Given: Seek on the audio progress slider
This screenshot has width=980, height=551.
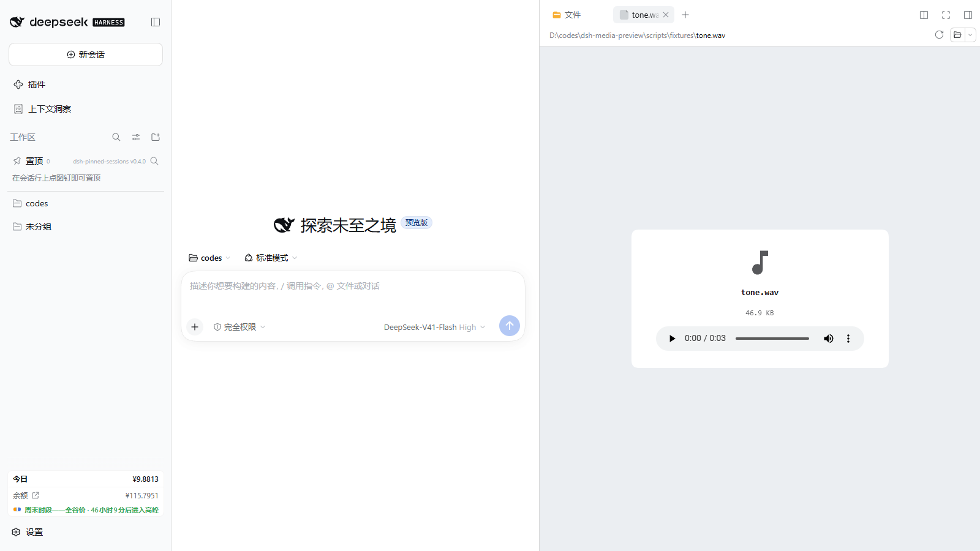Looking at the screenshot, I should point(772,339).
